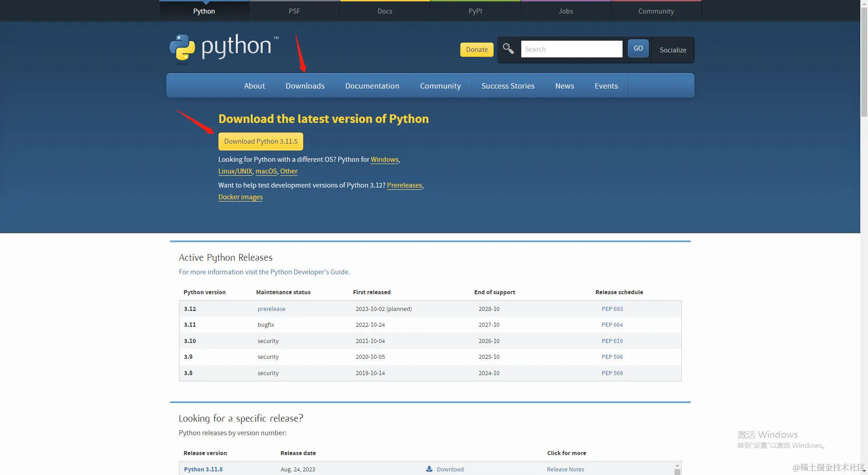This screenshot has height=475, width=868.
Task: Switch to the PSF tab
Action: [294, 10]
